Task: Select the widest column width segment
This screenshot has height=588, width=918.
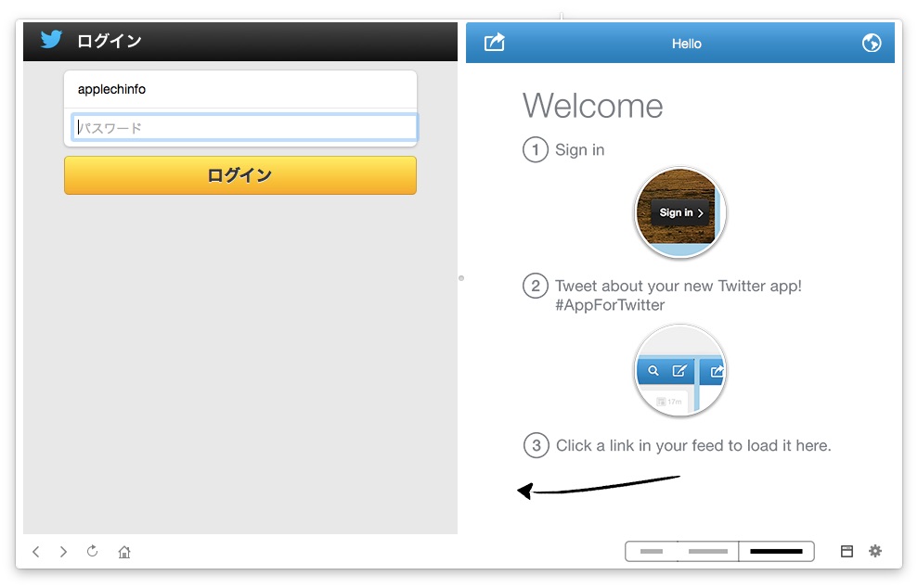Action: coord(776,551)
